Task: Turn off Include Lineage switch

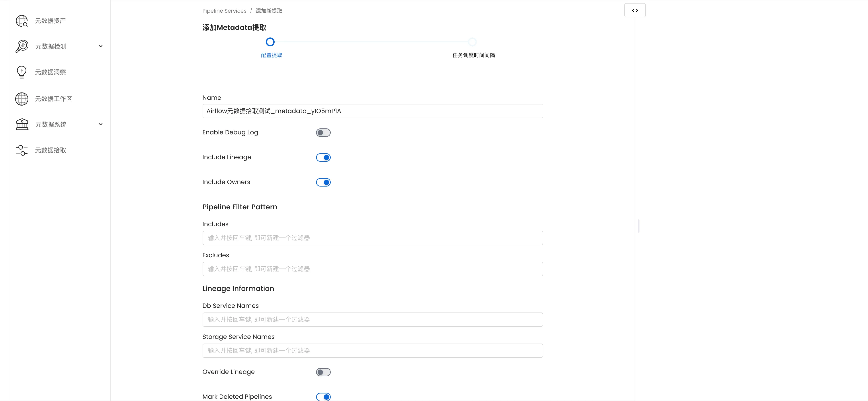Action: 323,157
